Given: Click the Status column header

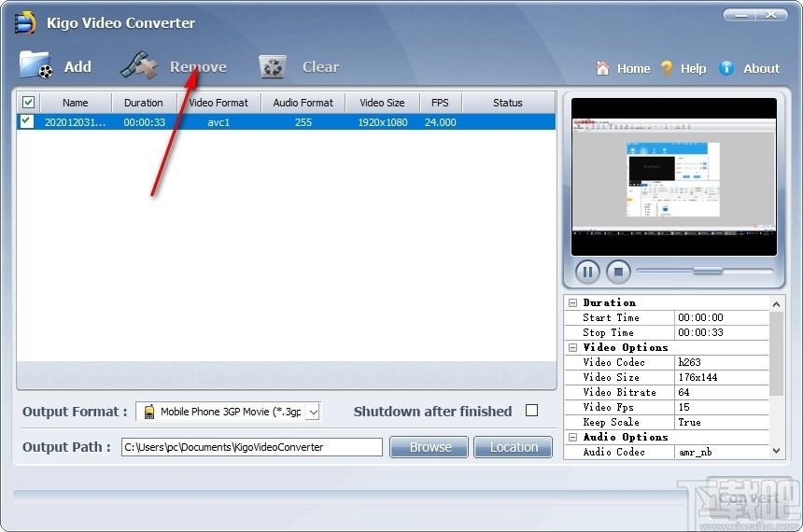Looking at the screenshot, I should pyautogui.click(x=508, y=103).
